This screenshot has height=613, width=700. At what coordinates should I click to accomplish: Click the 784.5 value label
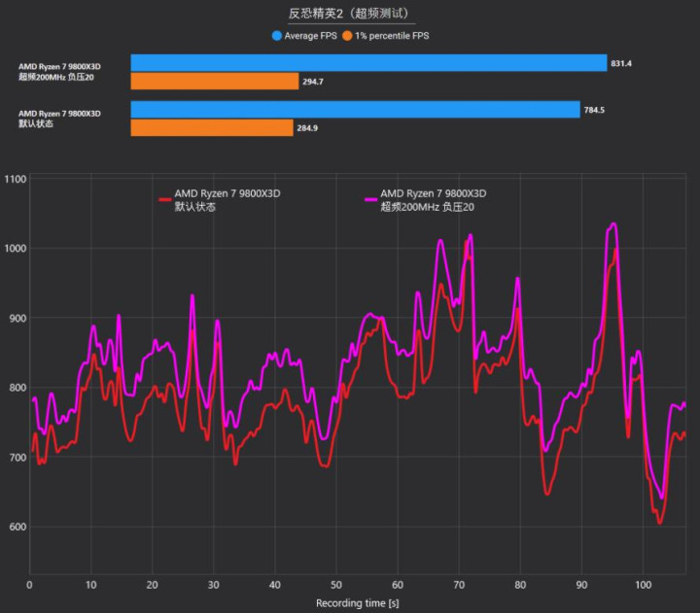point(594,110)
